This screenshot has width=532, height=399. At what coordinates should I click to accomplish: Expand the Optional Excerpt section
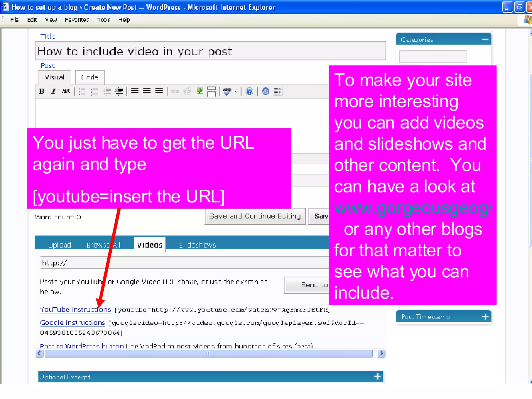click(x=377, y=376)
